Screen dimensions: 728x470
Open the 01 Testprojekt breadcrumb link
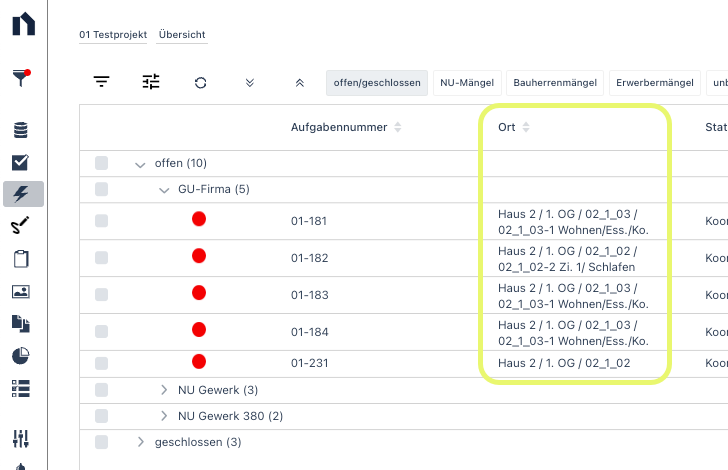point(113,35)
